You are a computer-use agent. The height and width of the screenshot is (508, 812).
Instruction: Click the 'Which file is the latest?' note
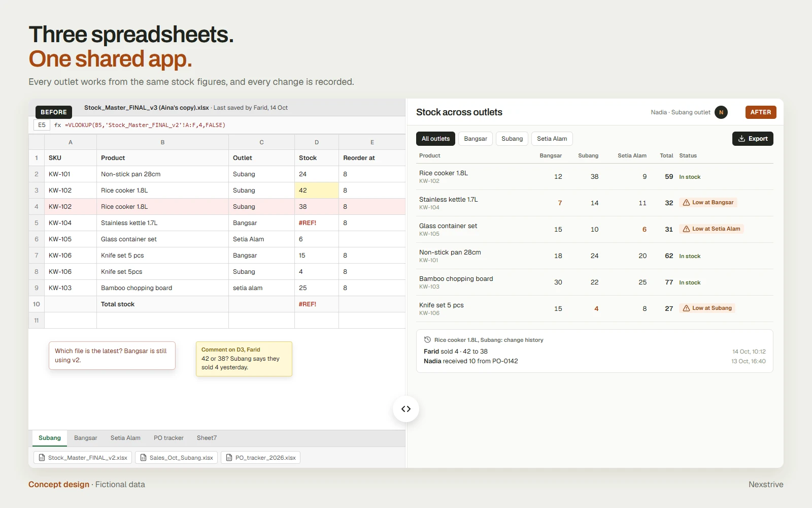pyautogui.click(x=112, y=356)
